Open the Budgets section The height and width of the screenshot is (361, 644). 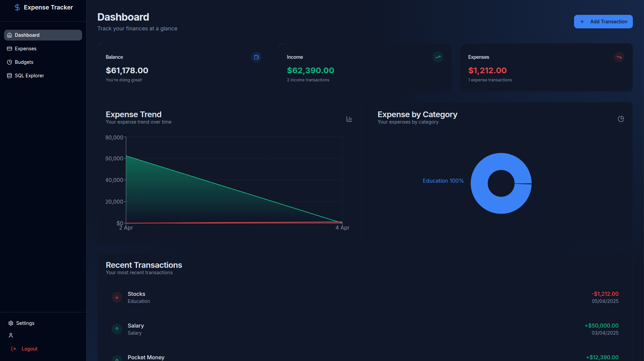24,62
